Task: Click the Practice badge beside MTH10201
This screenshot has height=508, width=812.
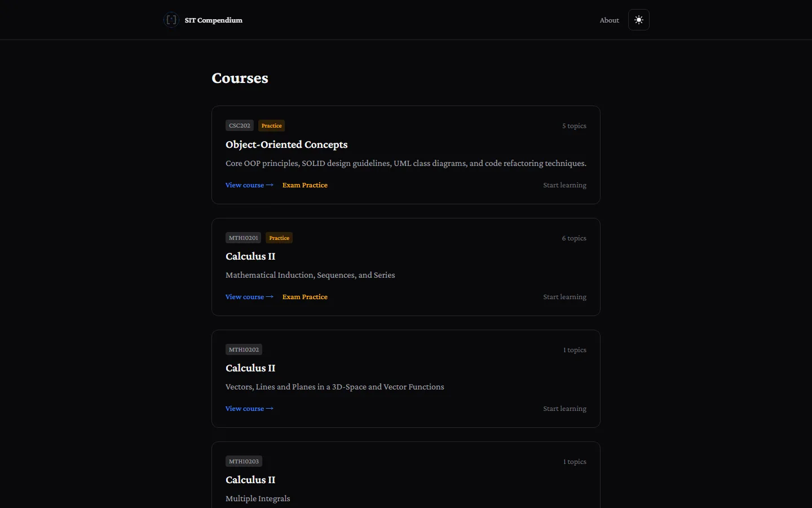Action: [x=279, y=238]
